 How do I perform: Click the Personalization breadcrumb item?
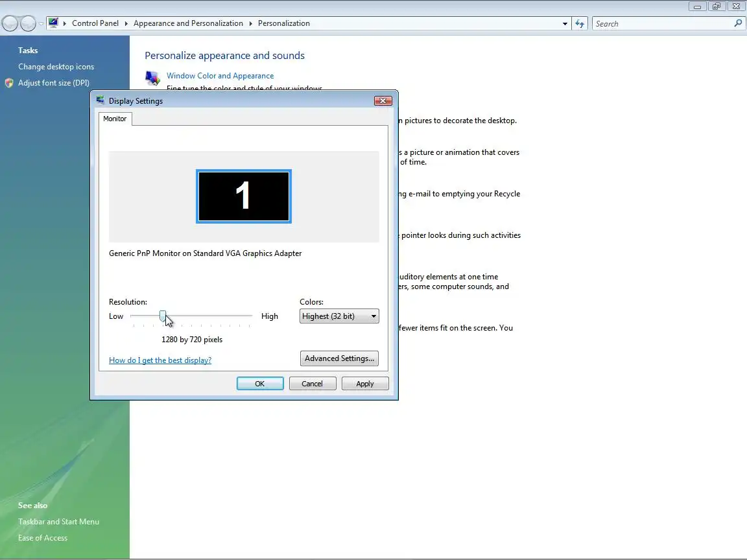[284, 23]
